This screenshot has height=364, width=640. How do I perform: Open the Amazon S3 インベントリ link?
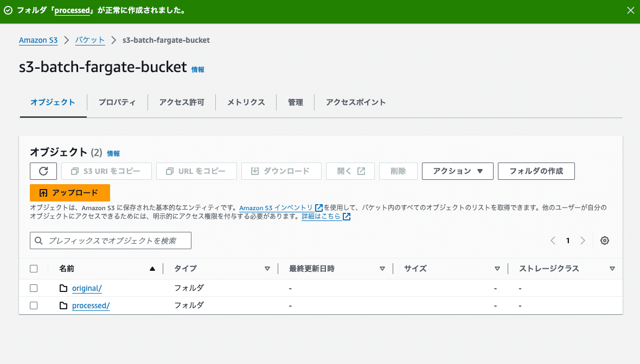click(x=276, y=208)
